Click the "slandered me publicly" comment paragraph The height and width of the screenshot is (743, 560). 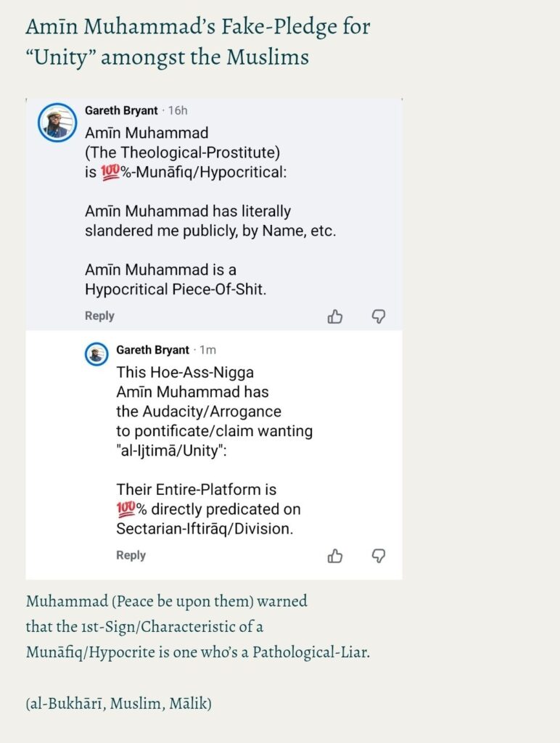pos(210,221)
